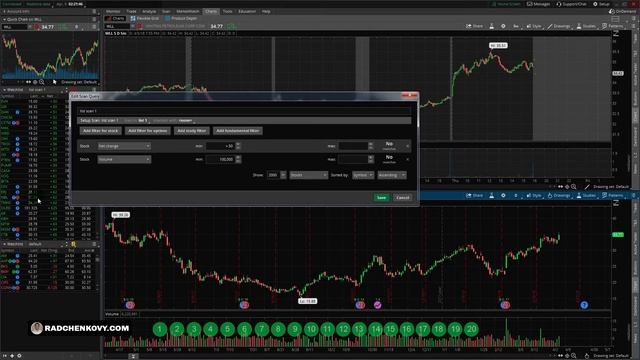Viewport: 640px width, 360px height.
Task: Click Net change max value field
Action: [353, 146]
